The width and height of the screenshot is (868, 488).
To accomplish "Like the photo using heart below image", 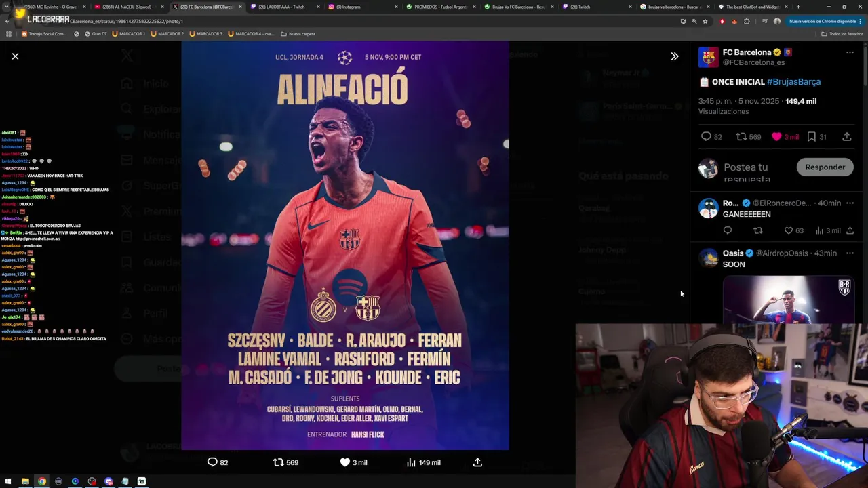I will click(x=344, y=462).
